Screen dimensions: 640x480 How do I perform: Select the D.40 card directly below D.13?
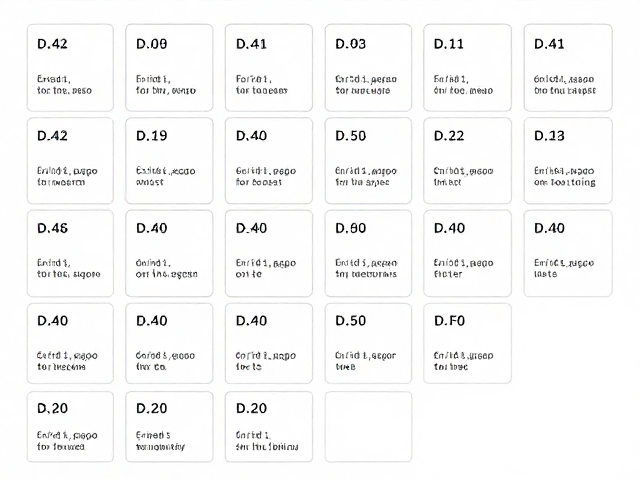coord(568,253)
